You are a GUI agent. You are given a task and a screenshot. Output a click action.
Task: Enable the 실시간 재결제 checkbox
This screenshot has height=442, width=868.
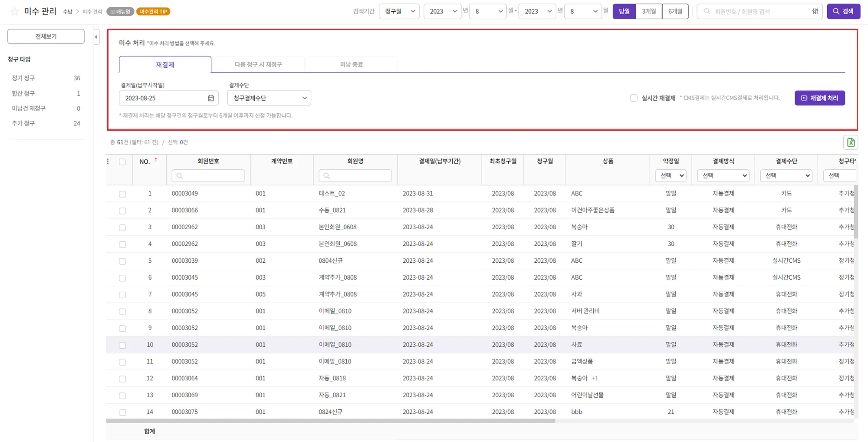634,98
